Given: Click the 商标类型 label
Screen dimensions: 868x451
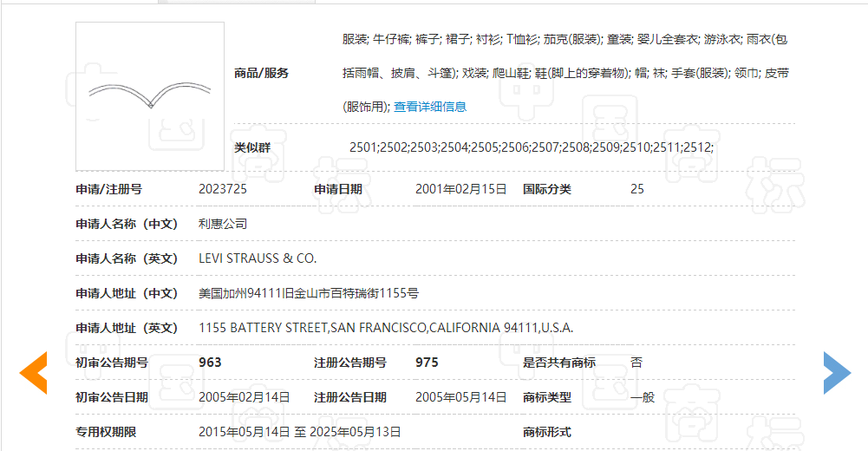Looking at the screenshot, I should coord(547,397).
